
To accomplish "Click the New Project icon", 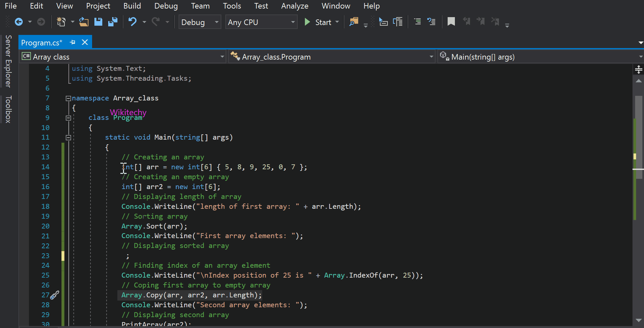I will pyautogui.click(x=61, y=22).
